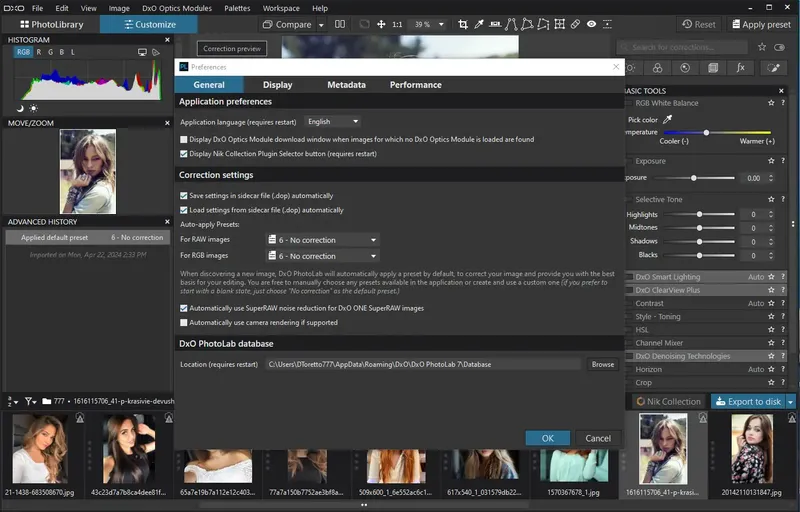Viewport: 800px width, 512px height.
Task: Click the Reset button
Action: click(x=698, y=24)
